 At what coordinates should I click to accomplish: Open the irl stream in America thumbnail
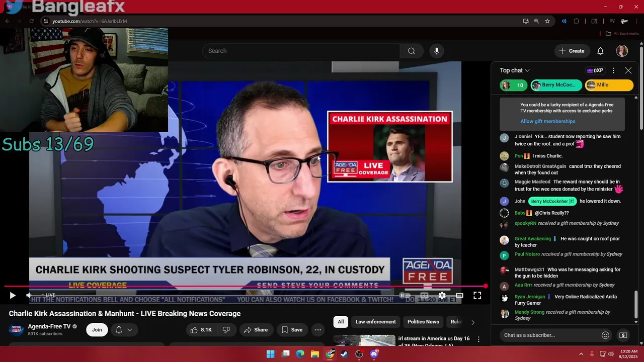click(364, 340)
